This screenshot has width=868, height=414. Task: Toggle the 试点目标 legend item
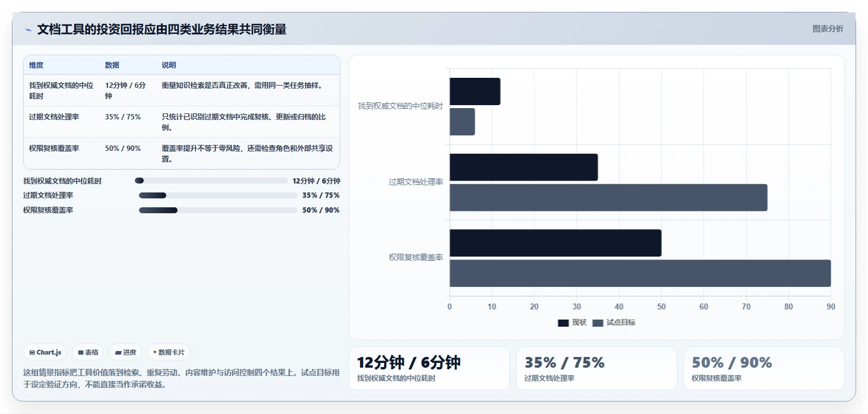point(614,323)
